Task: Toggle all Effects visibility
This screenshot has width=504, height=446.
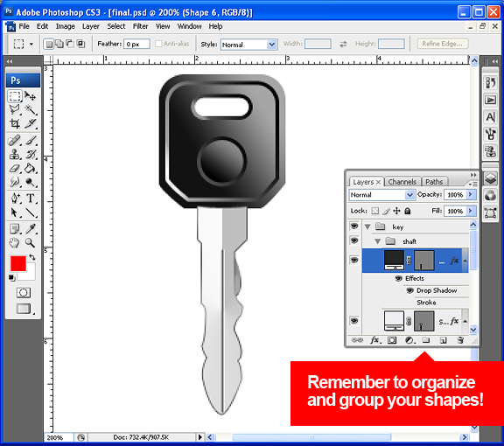Action: click(x=399, y=278)
